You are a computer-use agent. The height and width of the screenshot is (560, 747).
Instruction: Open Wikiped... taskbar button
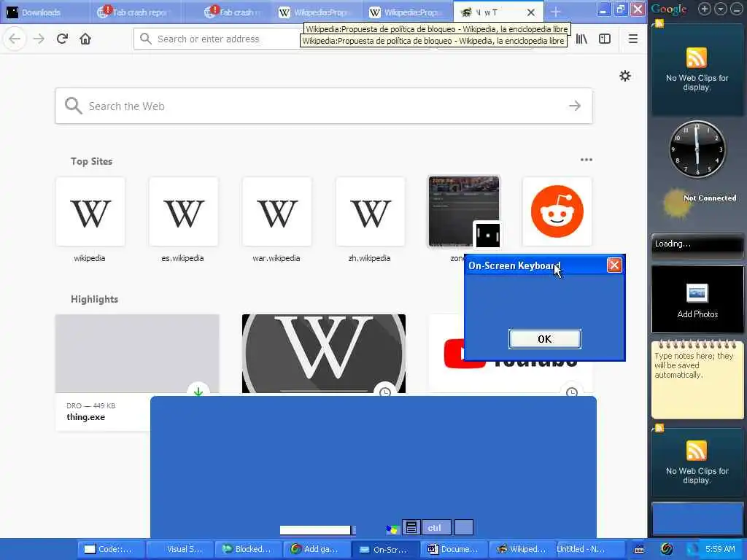click(522, 549)
